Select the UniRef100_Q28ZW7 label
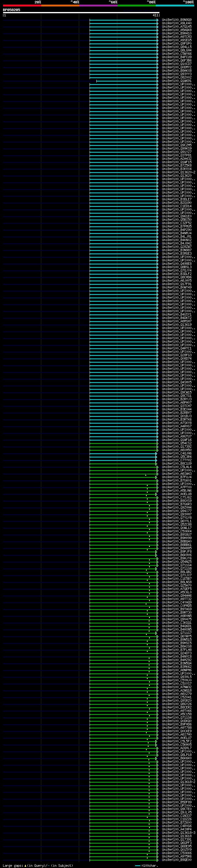 pyautogui.click(x=177, y=247)
